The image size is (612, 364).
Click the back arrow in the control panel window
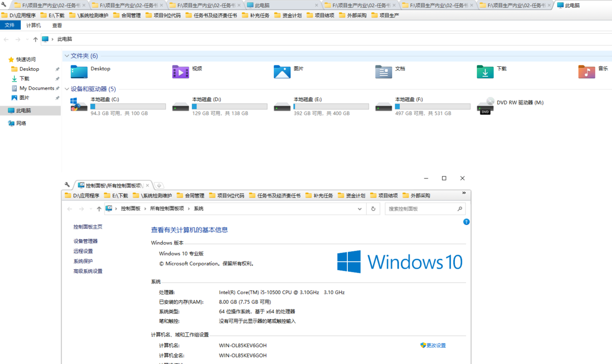[x=70, y=209]
